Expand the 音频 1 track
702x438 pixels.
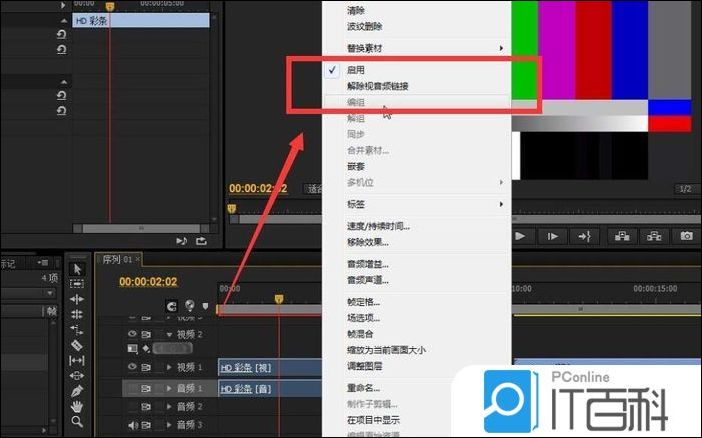click(169, 388)
